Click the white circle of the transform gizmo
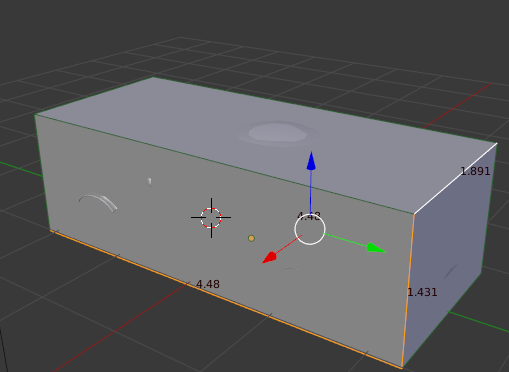This screenshot has height=372, width=509. pyautogui.click(x=310, y=229)
